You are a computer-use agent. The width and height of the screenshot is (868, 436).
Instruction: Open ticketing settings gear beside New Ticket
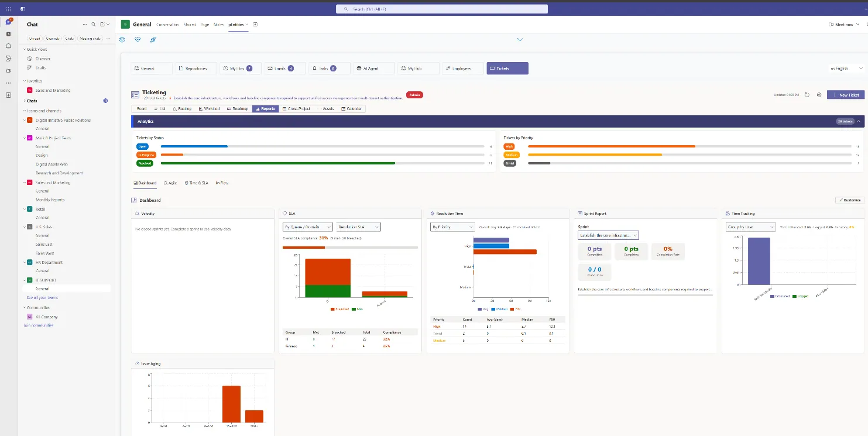click(819, 95)
